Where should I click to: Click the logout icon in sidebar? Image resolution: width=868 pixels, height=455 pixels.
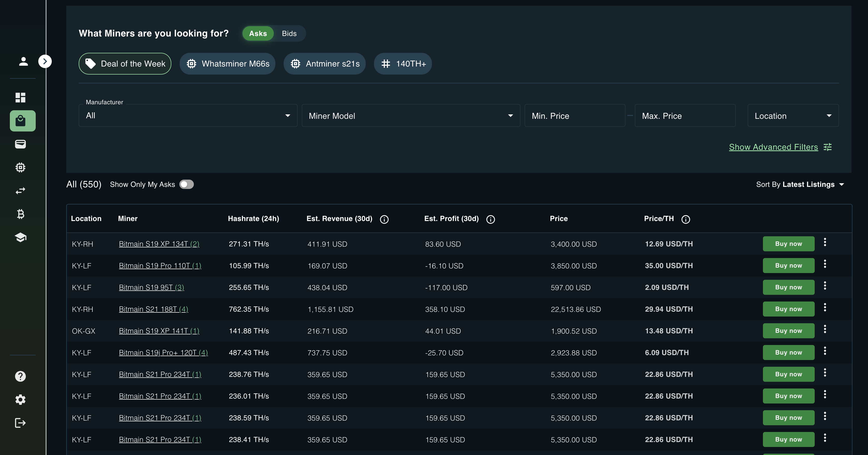20,423
